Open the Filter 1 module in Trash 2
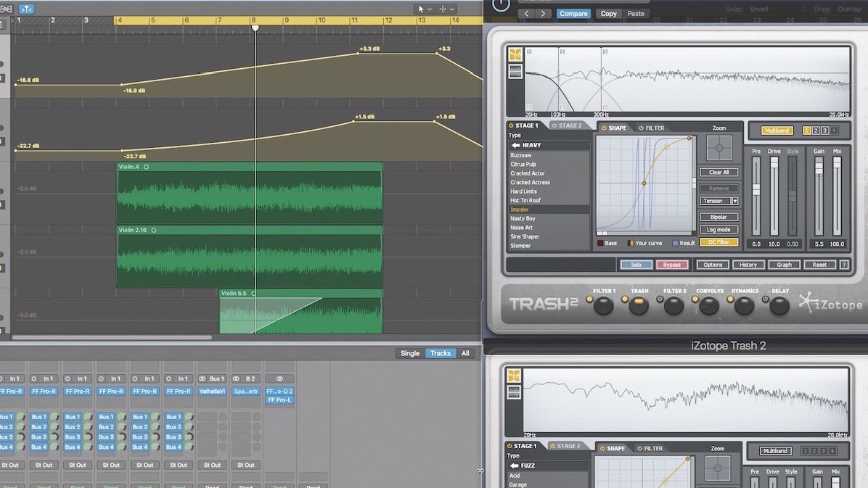 pos(603,306)
